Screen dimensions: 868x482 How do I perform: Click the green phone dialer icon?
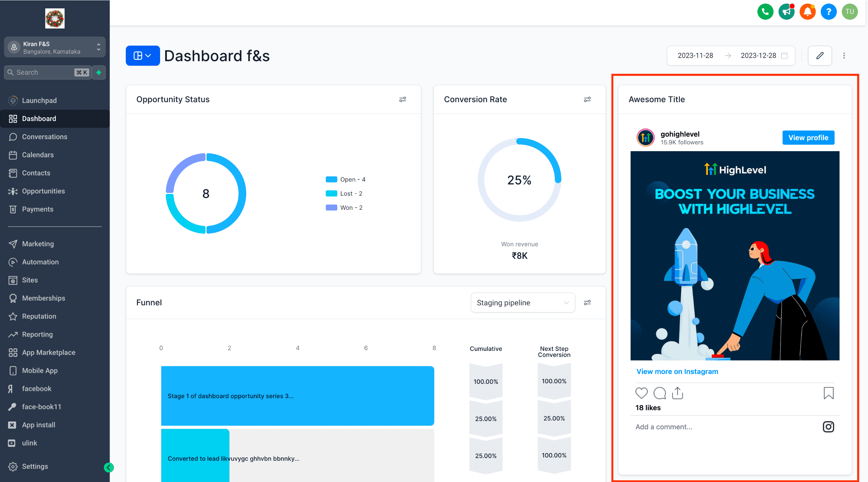click(x=765, y=12)
